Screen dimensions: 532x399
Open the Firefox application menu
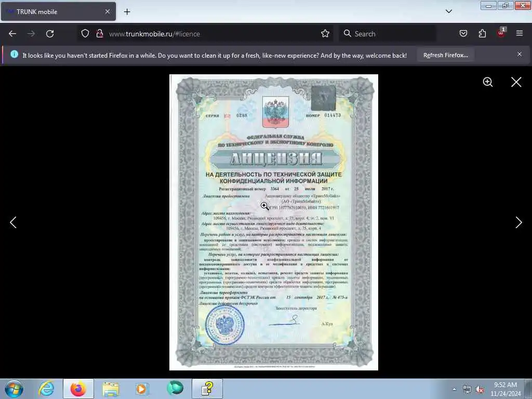520,34
